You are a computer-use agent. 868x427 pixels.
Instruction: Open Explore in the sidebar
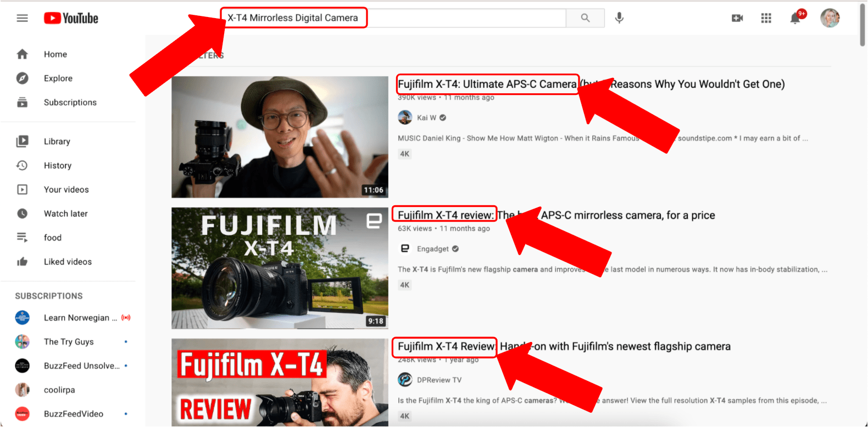[58, 78]
